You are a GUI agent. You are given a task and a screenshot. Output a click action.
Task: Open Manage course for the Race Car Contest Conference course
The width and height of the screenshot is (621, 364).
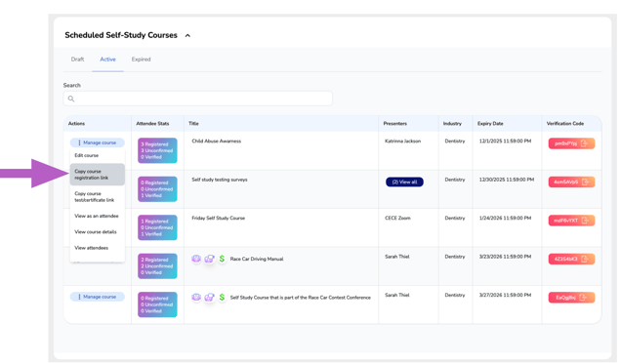tap(98, 297)
